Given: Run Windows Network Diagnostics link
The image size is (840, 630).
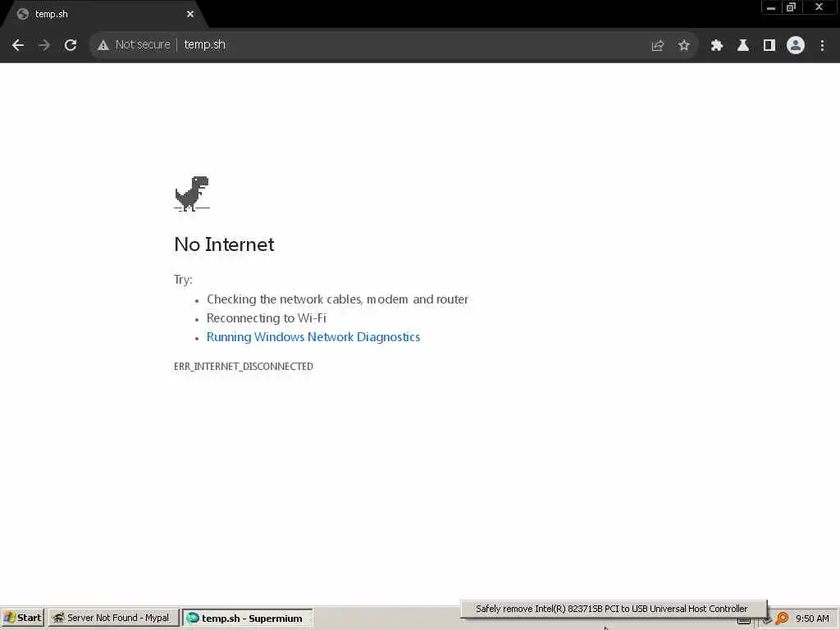Looking at the screenshot, I should 313,337.
